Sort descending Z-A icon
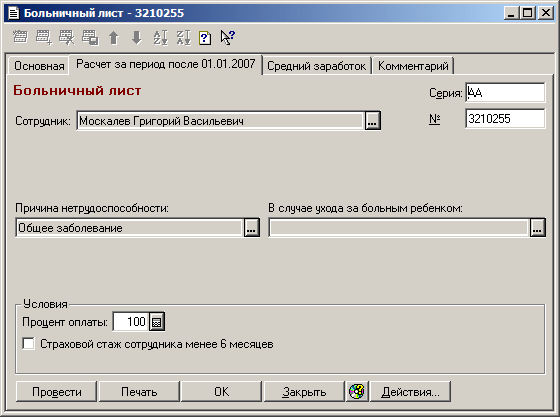The width and height of the screenshot is (560, 417). pyautogui.click(x=184, y=37)
